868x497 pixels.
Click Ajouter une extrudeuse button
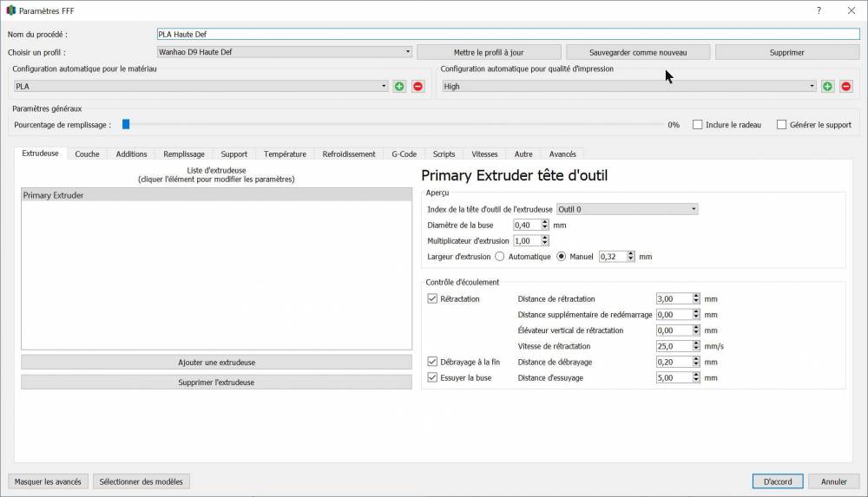pos(216,363)
